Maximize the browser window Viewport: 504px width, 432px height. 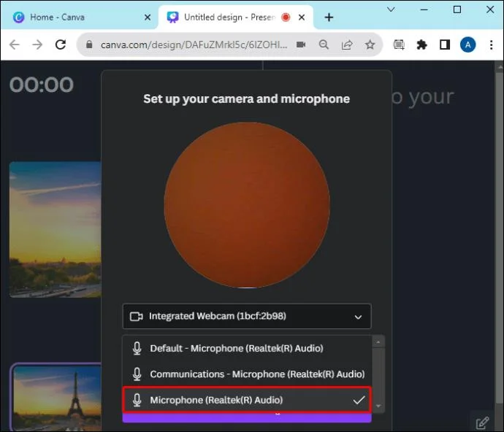click(457, 9)
